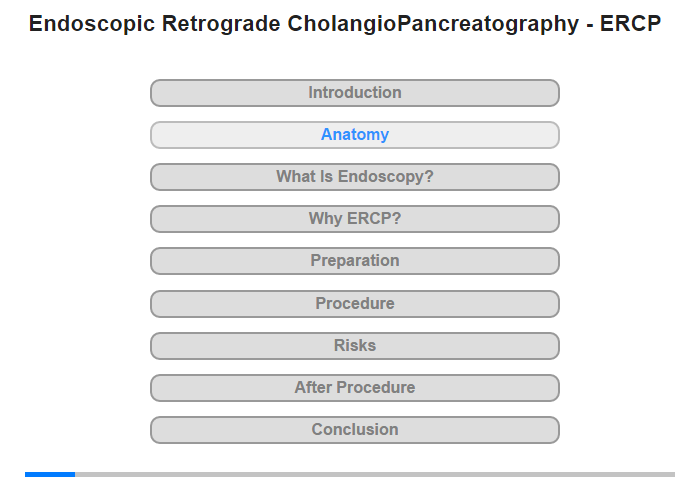Click the gray unfilled progress bar track
Image resolution: width=700 pixels, height=480 pixels.
[375, 474]
